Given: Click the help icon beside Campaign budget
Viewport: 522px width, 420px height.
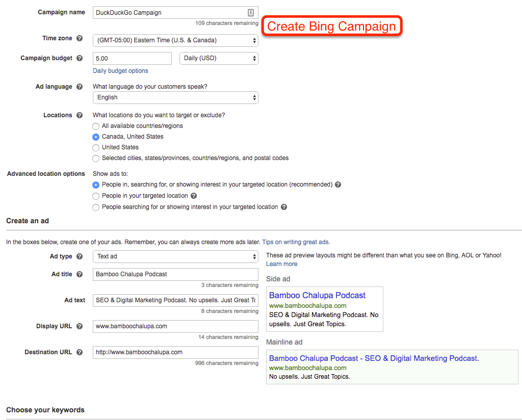Looking at the screenshot, I should (x=79, y=58).
